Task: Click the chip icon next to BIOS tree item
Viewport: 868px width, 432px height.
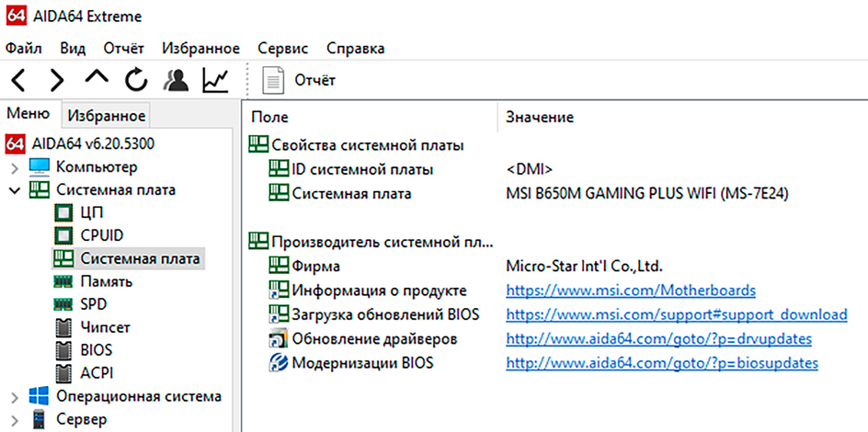Action: point(64,351)
